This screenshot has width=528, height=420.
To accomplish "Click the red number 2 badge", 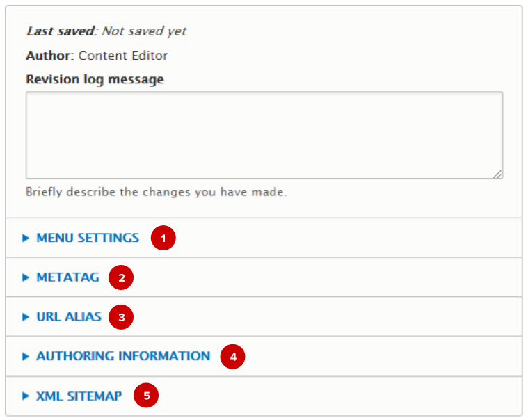I will (122, 278).
